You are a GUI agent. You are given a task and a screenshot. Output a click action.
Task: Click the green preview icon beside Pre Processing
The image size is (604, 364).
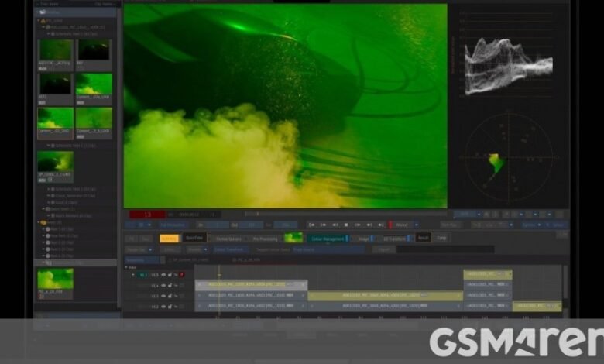(293, 238)
